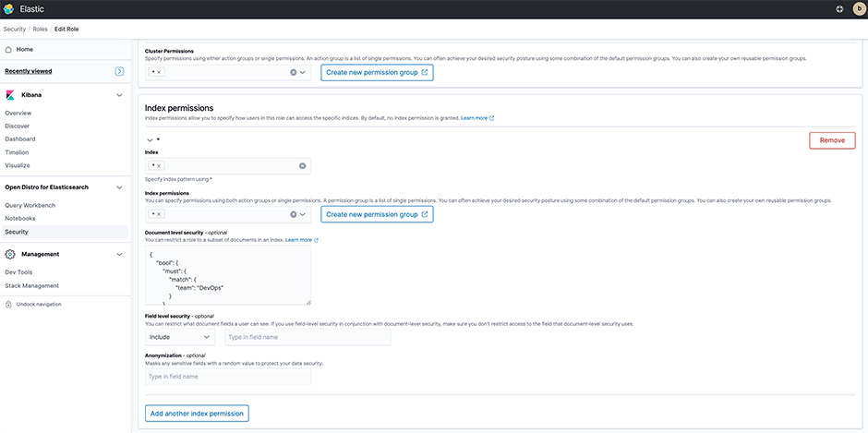Remove the * tag in Index field
The image size is (868, 433).
point(158,166)
